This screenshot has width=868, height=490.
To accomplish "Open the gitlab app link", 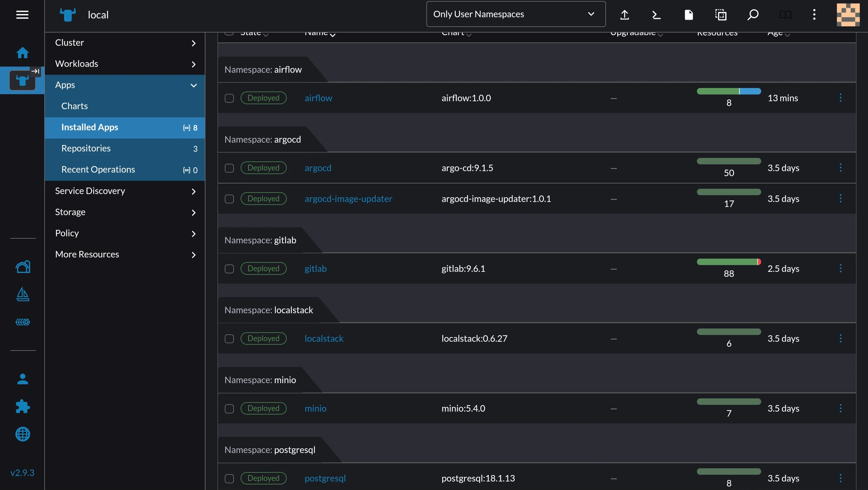I will coord(315,268).
